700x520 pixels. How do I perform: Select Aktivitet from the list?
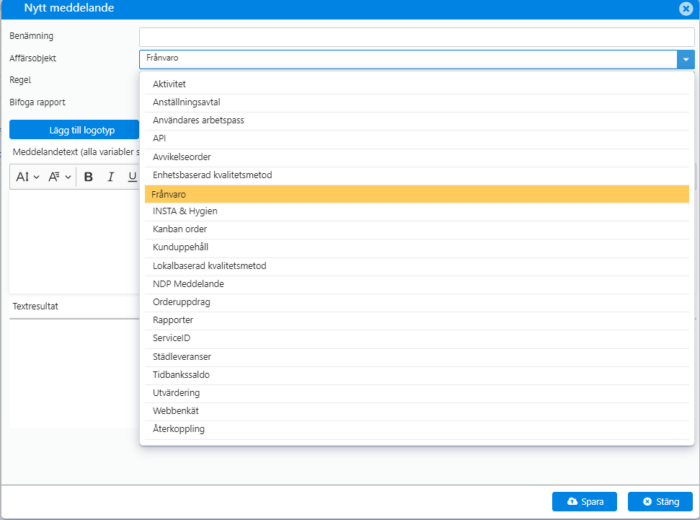417,84
